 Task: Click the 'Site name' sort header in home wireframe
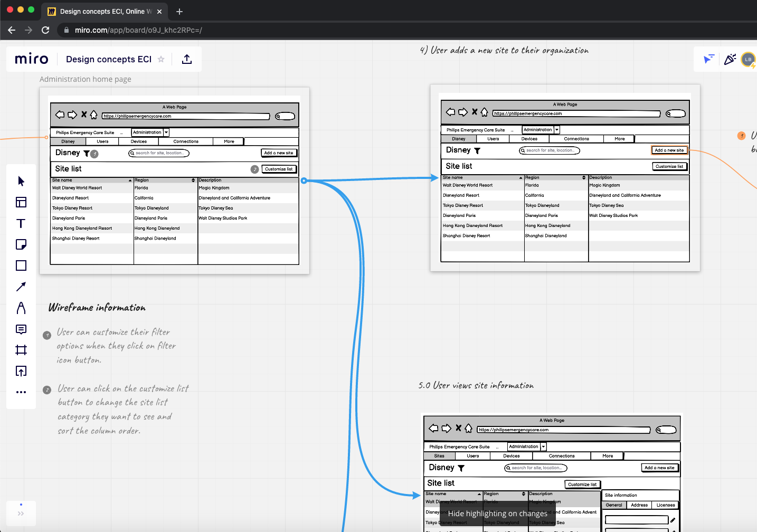click(x=92, y=180)
